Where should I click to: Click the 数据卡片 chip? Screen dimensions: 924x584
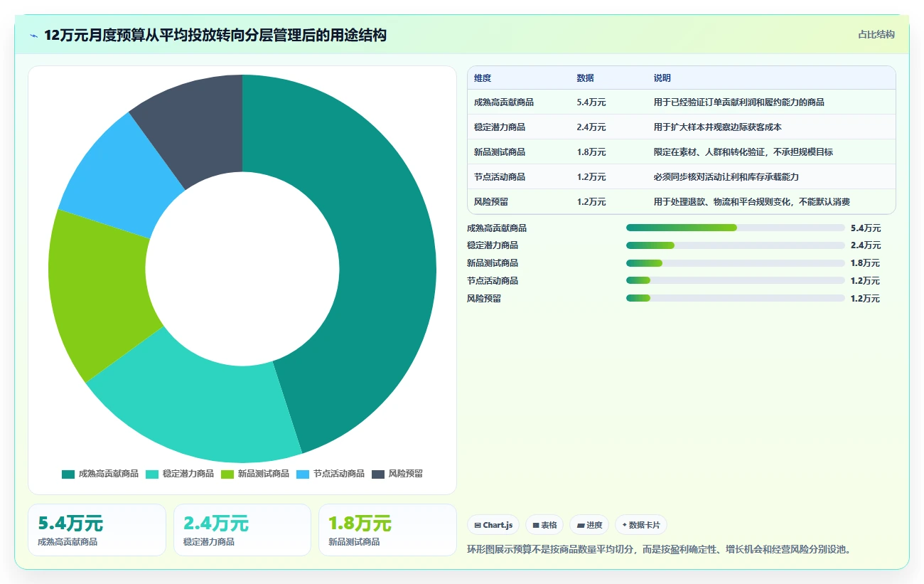pyautogui.click(x=641, y=525)
